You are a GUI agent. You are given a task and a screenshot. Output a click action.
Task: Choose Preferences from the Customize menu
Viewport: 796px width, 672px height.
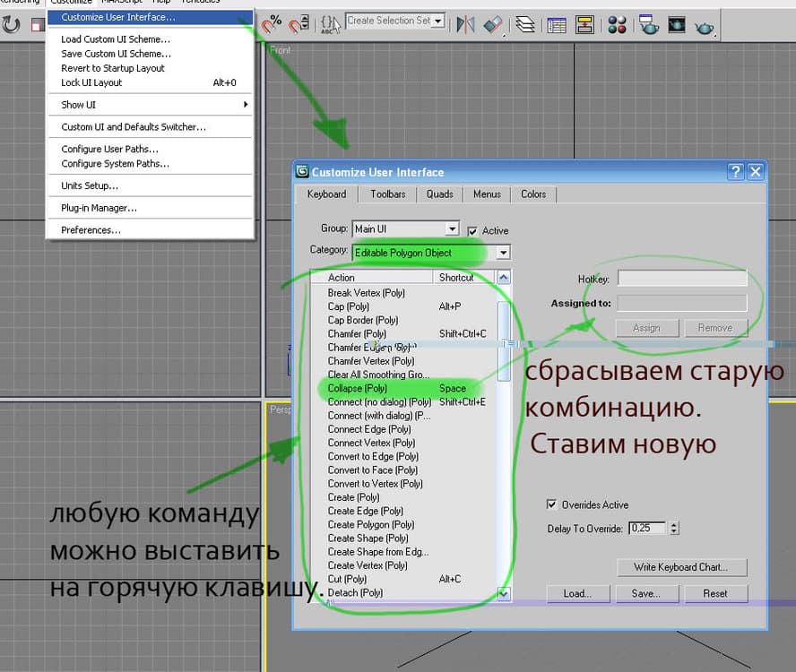tap(91, 230)
